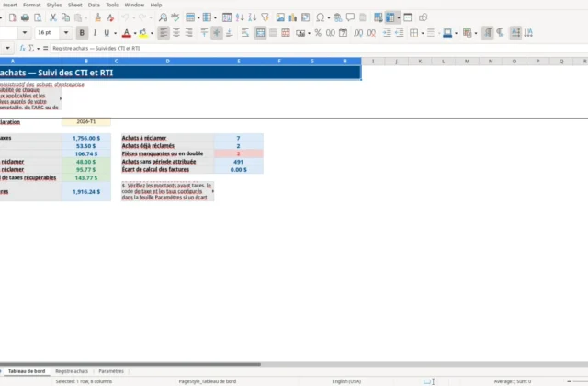Activate Clone Formatting paintbrush

[x=98, y=17]
